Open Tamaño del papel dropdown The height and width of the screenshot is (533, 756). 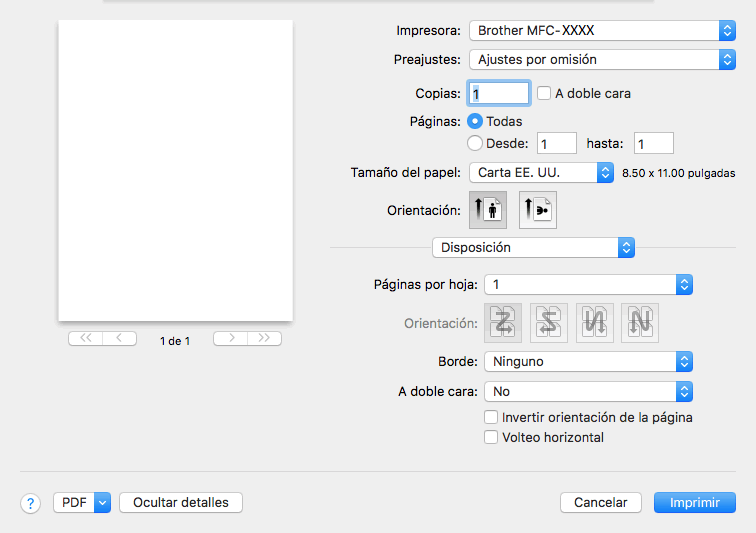pyautogui.click(x=541, y=172)
